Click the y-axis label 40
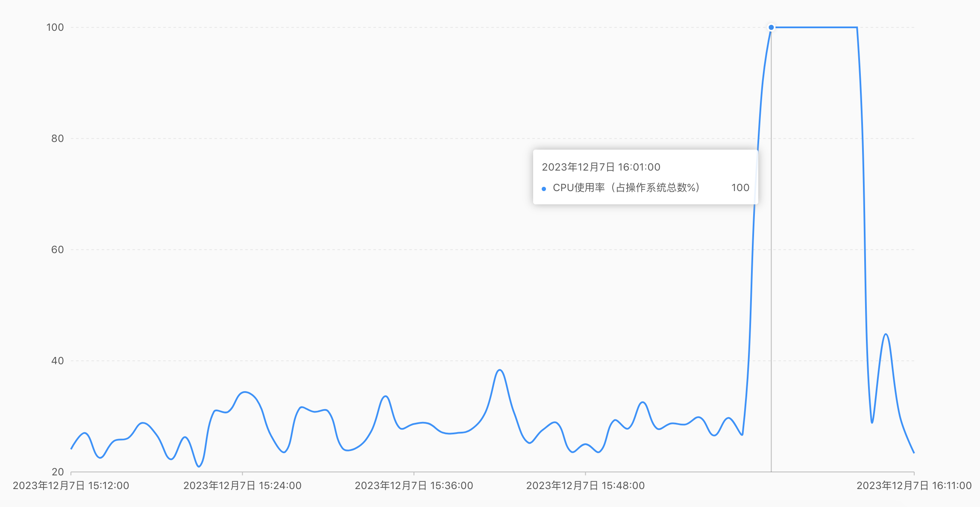Screen dimensions: 980x507 tap(58, 361)
